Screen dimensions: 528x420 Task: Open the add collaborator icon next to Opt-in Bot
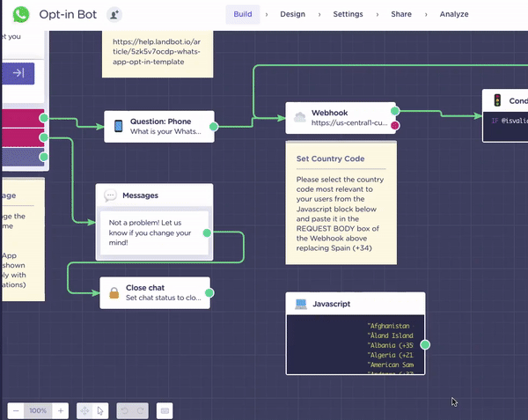coord(114,14)
